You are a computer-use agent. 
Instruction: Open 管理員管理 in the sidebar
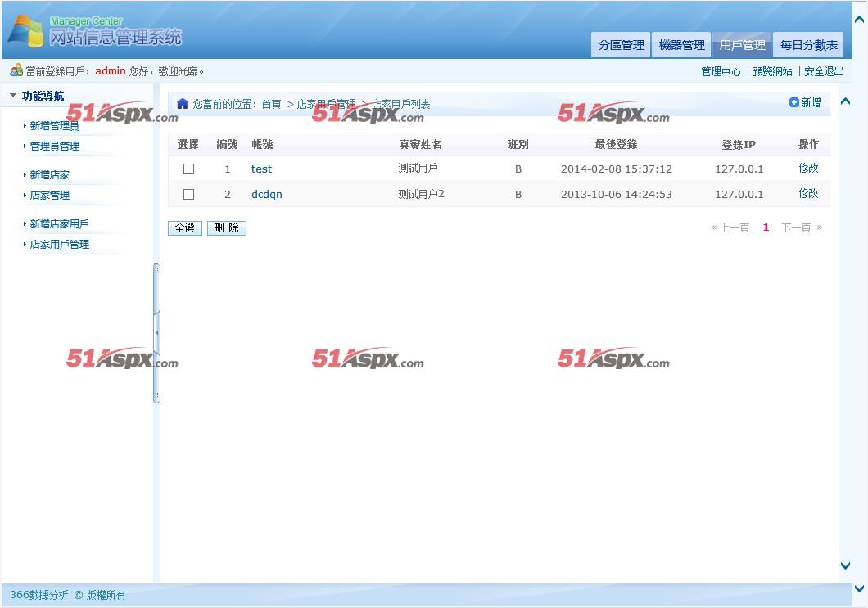tap(54, 146)
